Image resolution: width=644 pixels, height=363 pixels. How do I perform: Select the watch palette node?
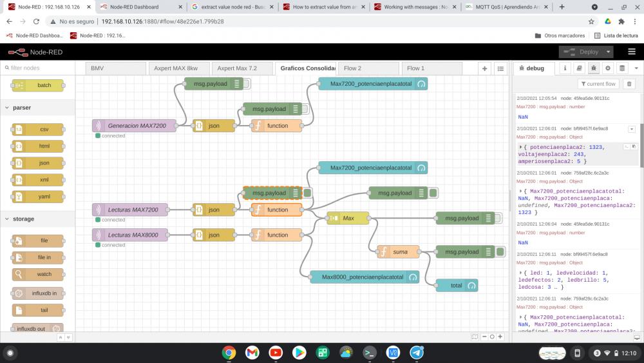pyautogui.click(x=38, y=275)
